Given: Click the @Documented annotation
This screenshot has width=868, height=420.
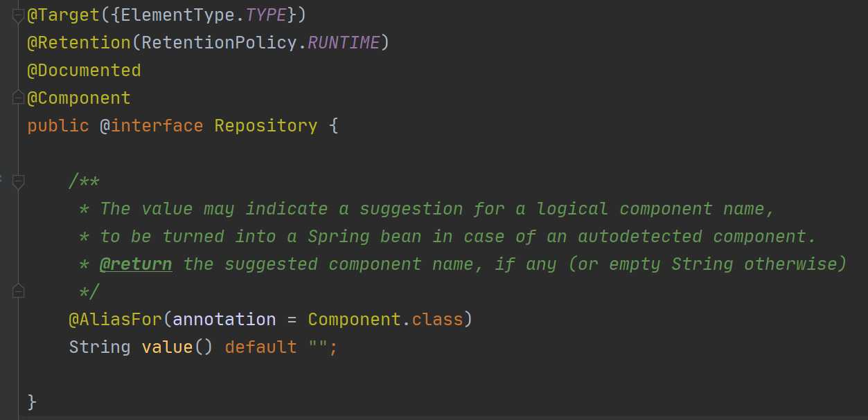Looking at the screenshot, I should [84, 71].
